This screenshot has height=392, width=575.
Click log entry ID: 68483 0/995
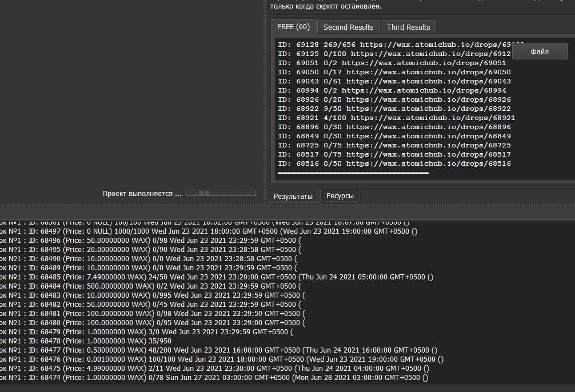[153, 295]
